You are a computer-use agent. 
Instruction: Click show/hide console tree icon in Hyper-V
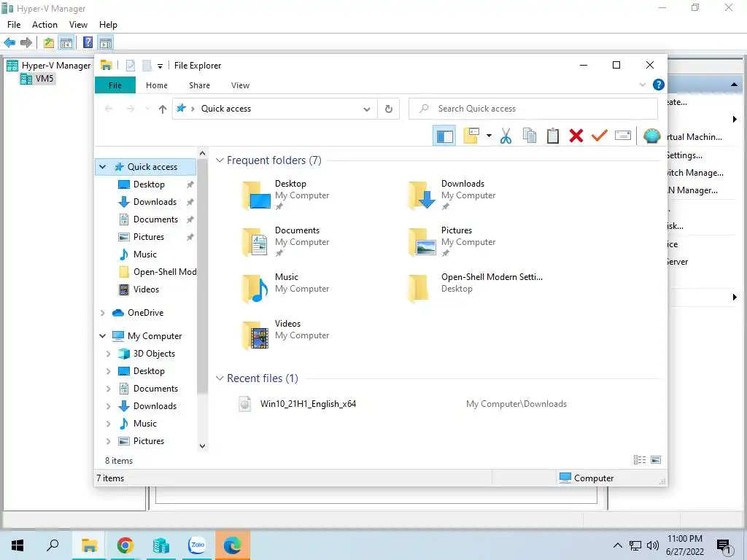[x=66, y=43]
